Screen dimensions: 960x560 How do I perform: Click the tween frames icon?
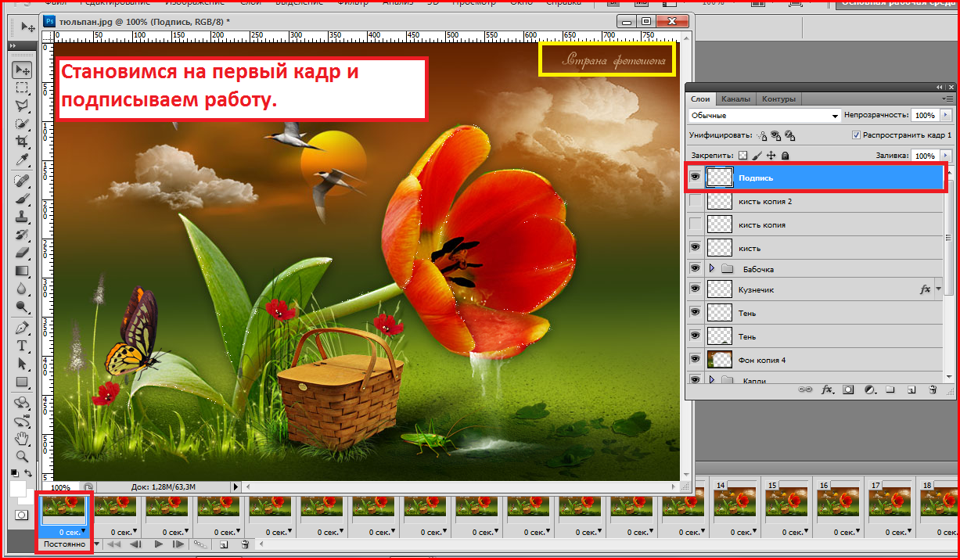click(200, 544)
